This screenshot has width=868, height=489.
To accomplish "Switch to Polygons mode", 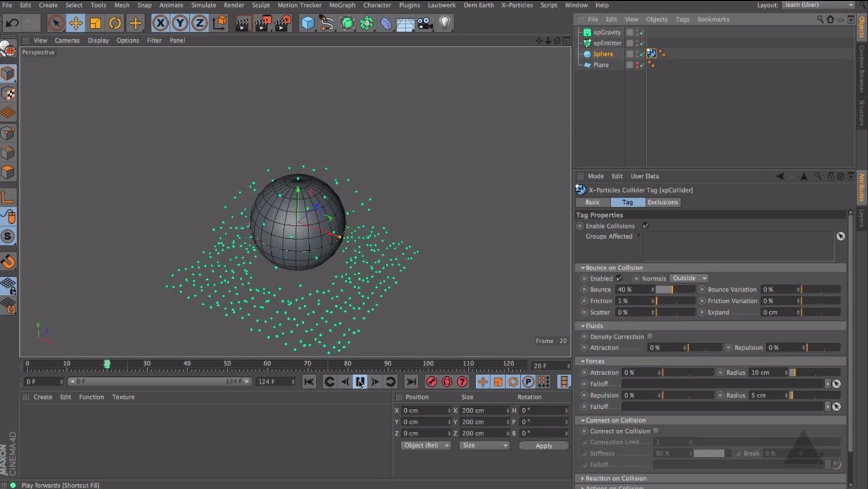I will (x=8, y=172).
